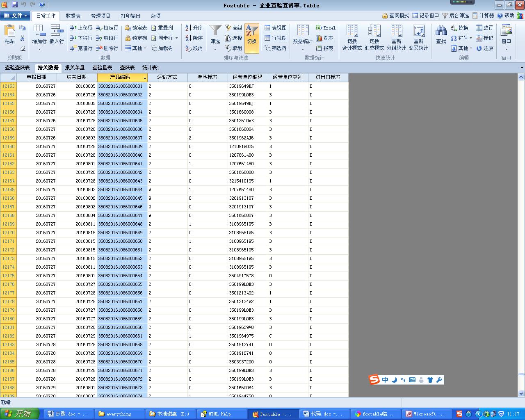This screenshot has height=420, width=525.
Task: Open the 图表 chart tool
Action: click(x=324, y=38)
